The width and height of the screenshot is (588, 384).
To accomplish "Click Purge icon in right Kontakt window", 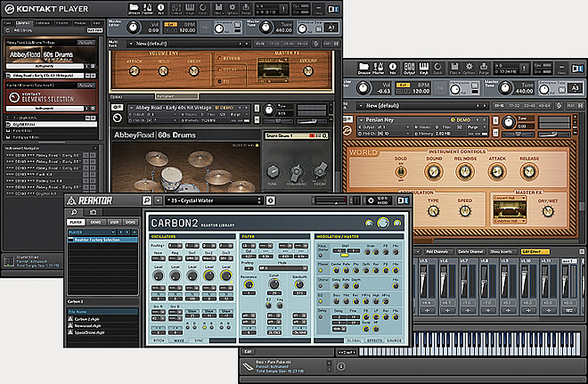I will click(484, 69).
